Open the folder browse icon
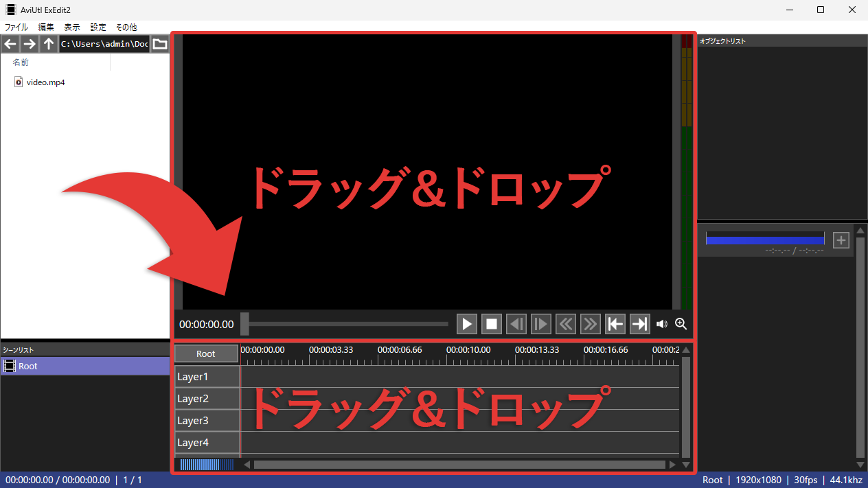Screen dimensions: 868x488 159,45
